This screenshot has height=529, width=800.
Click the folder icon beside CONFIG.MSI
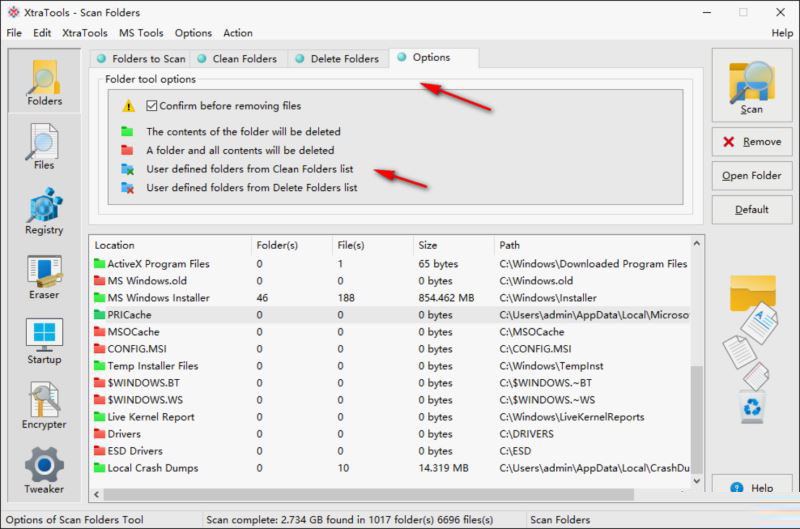click(99, 348)
